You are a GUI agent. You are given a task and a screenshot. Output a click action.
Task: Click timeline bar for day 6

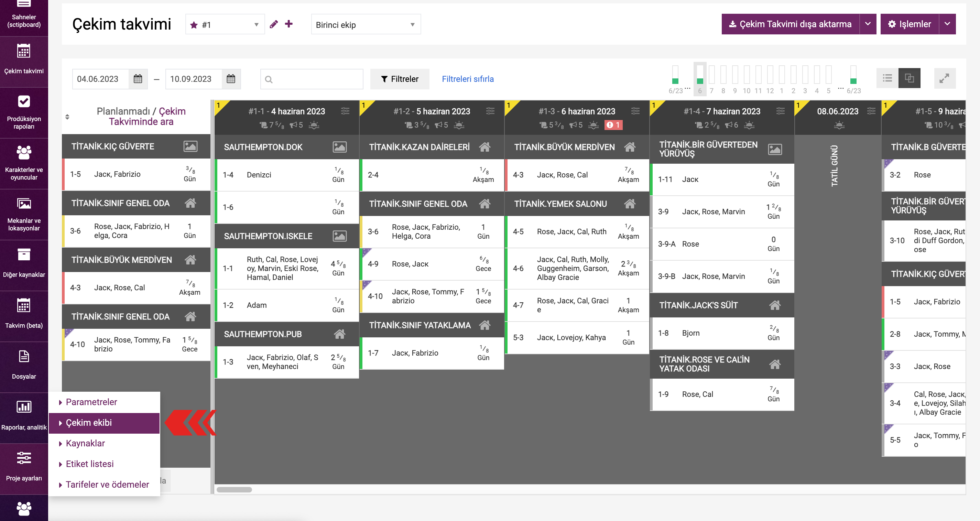click(x=700, y=78)
